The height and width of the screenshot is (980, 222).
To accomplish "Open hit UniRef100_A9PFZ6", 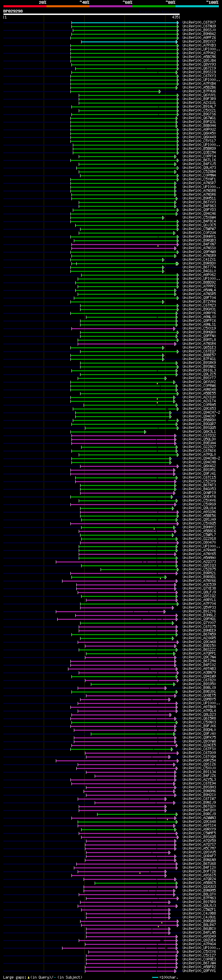I will pos(199,38).
